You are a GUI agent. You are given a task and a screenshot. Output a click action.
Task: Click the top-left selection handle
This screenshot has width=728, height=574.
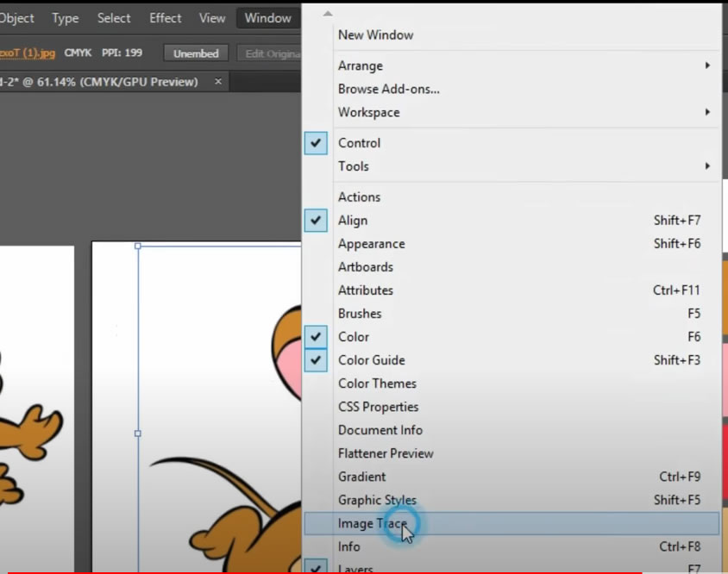[x=138, y=246]
